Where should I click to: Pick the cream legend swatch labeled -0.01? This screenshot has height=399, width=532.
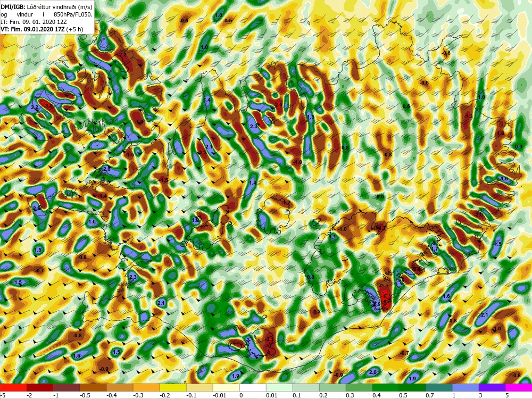(x=226, y=387)
